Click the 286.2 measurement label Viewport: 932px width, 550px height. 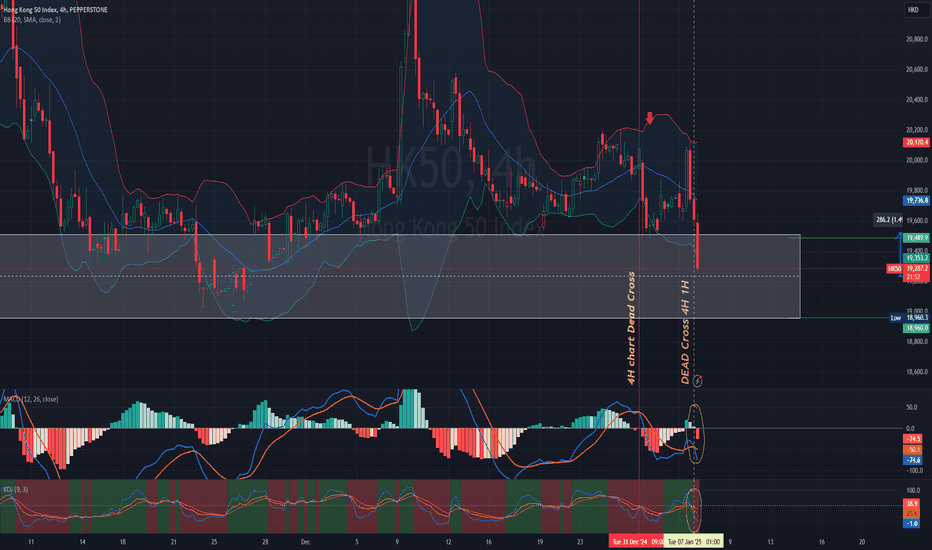pyautogui.click(x=888, y=219)
